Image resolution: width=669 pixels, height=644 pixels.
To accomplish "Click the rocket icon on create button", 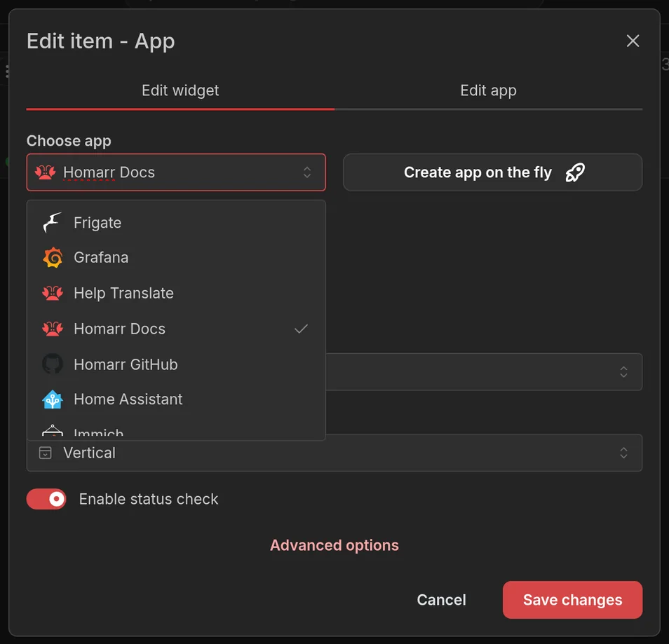I will 575,172.
